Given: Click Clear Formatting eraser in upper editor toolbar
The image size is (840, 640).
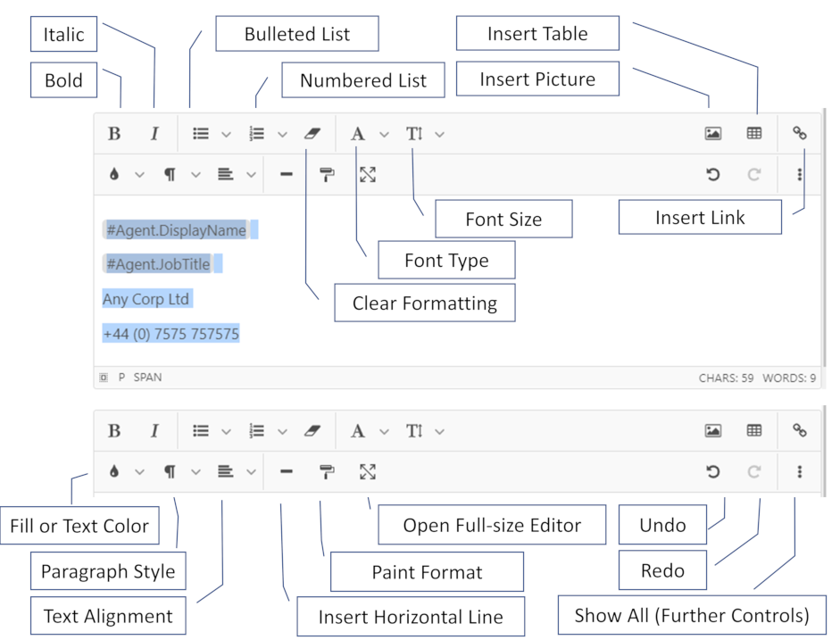Looking at the screenshot, I should click(x=312, y=133).
